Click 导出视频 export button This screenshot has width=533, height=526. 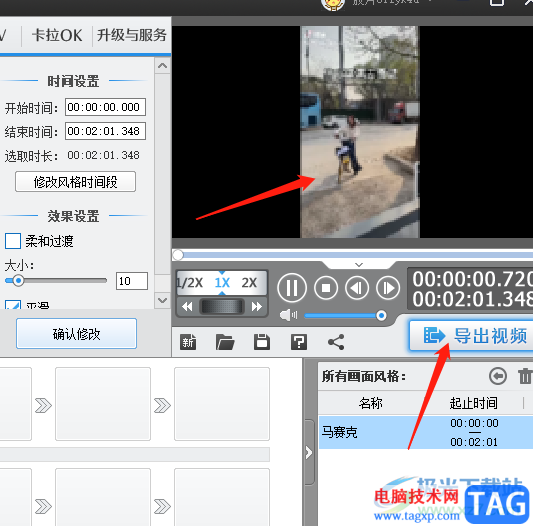pos(471,336)
